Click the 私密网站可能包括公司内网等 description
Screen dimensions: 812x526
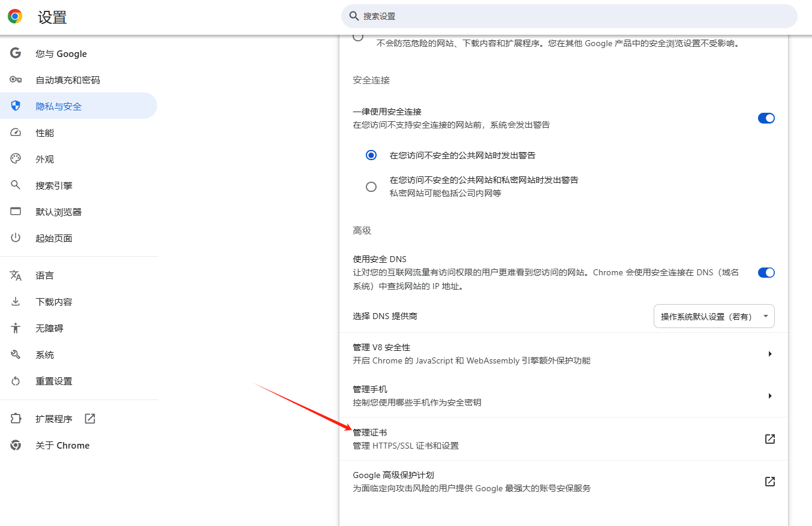click(446, 193)
